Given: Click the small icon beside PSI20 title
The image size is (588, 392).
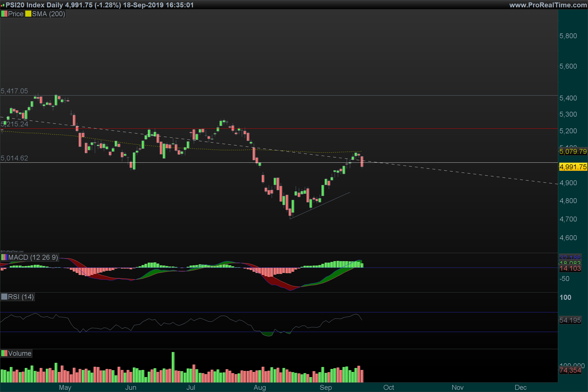Looking at the screenshot, I should point(3,5).
